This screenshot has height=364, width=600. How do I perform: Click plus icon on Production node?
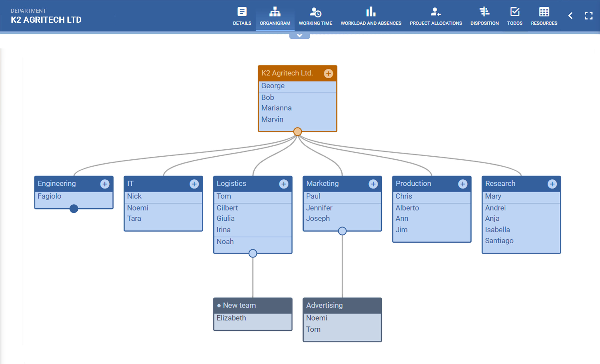pyautogui.click(x=463, y=184)
